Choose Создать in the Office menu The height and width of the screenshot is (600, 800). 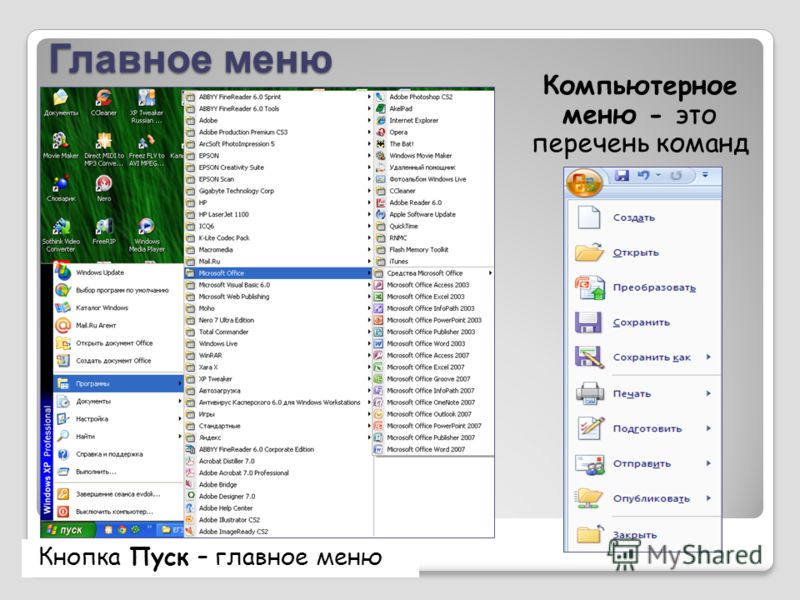pos(634,218)
